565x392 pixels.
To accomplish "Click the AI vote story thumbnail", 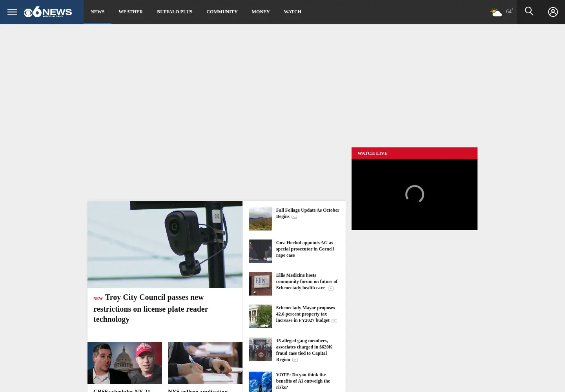I will [261, 382].
